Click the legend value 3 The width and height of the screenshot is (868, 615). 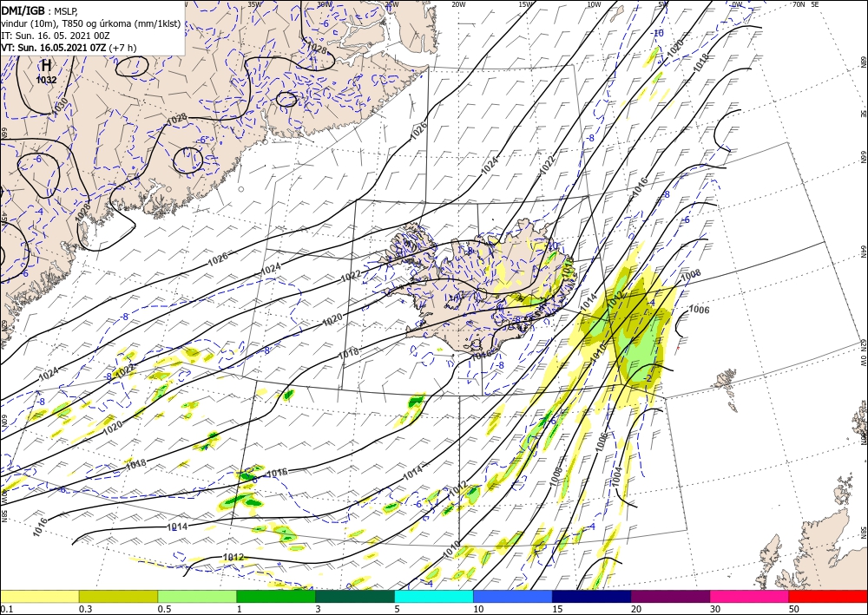point(319,609)
